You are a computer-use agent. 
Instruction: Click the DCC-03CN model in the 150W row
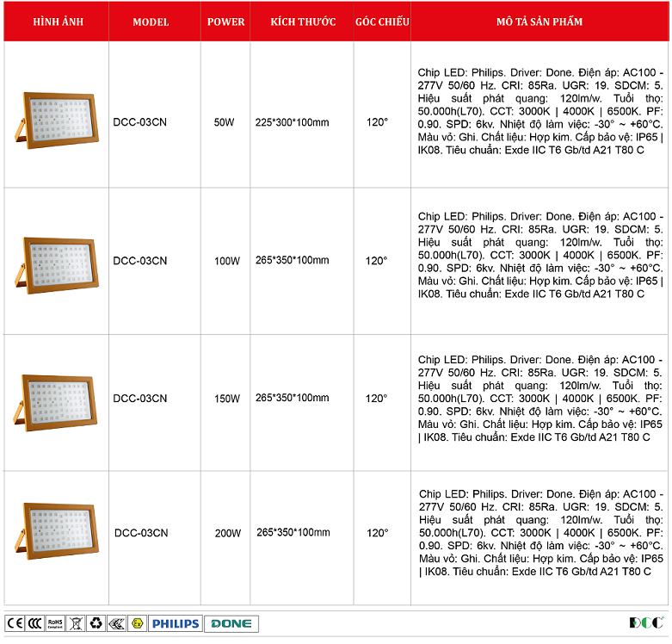tap(140, 398)
